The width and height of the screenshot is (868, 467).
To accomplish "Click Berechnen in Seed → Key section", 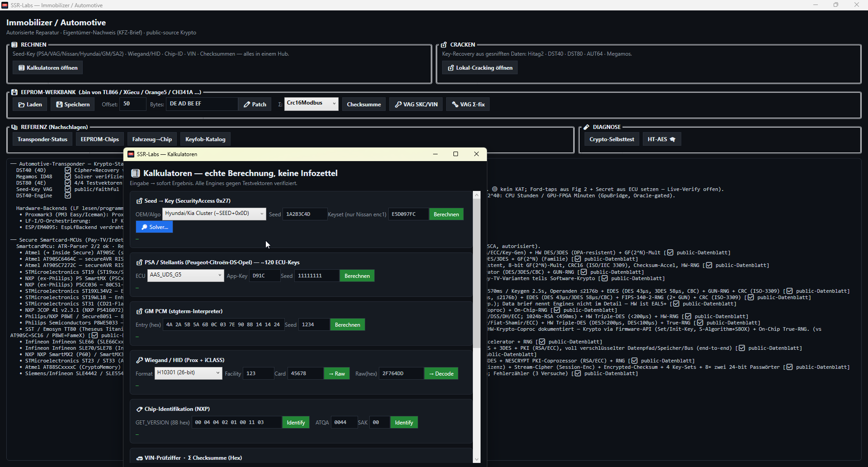I will [446, 214].
